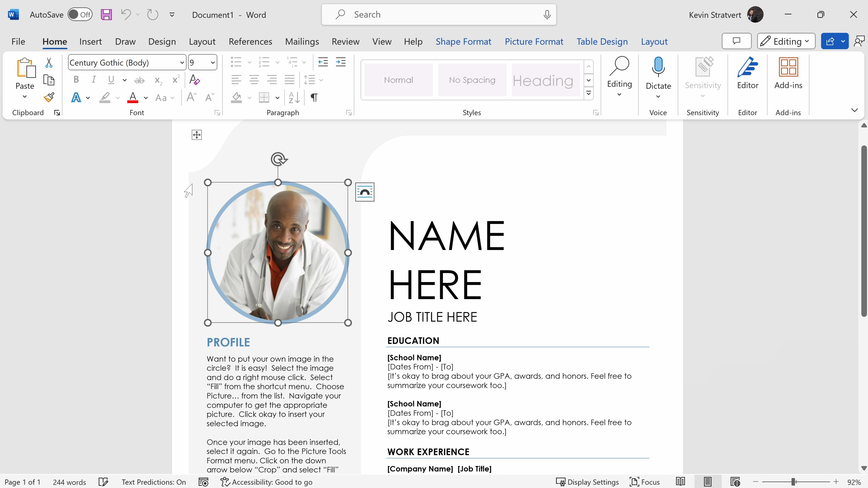Toggle Show/Hide paragraph marks

point(314,98)
